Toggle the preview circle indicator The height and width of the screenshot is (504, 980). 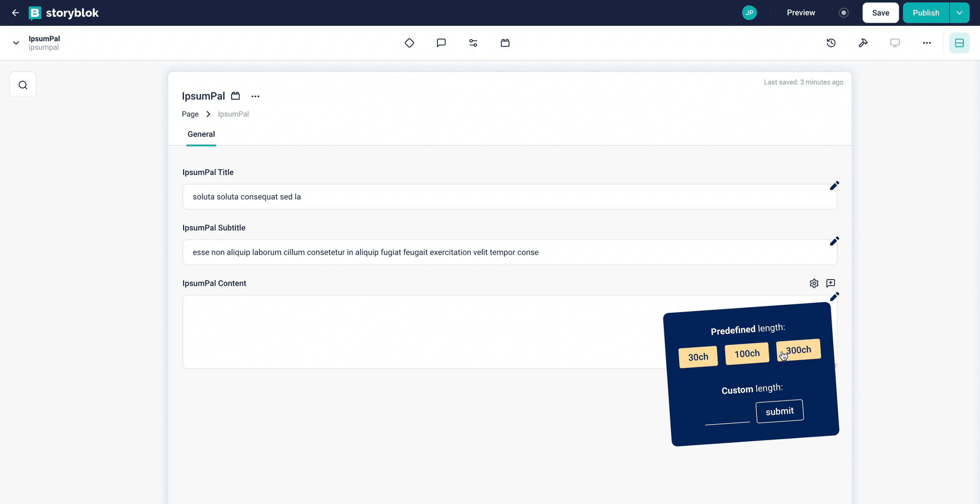click(844, 12)
